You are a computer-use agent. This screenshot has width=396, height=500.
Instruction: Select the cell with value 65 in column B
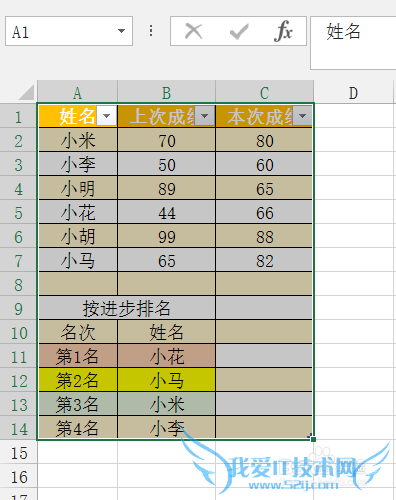click(x=167, y=260)
